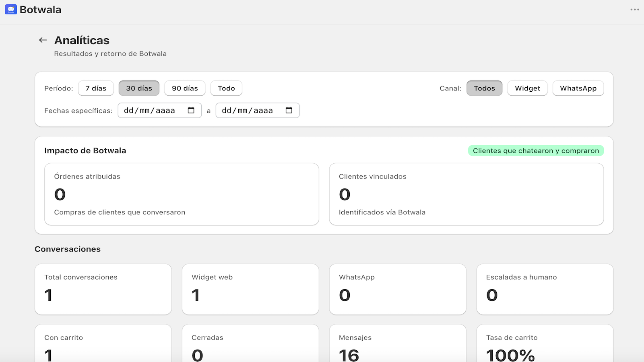This screenshot has height=362, width=644.
Task: Select the Todo period option
Action: tap(226, 88)
